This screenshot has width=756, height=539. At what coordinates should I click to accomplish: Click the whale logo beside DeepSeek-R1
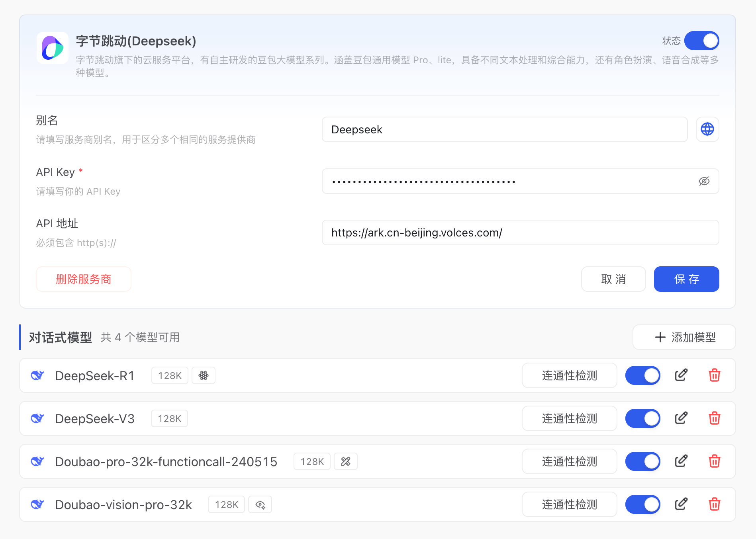coord(37,375)
